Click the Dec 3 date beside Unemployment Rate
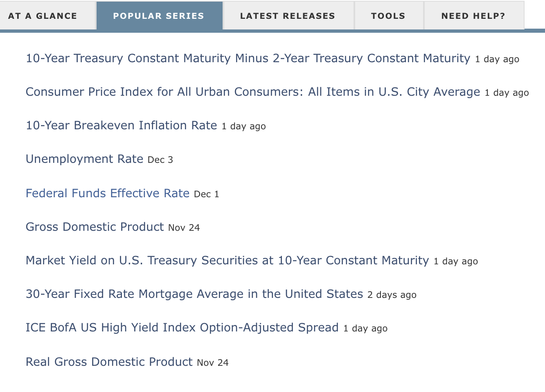 pyautogui.click(x=160, y=160)
